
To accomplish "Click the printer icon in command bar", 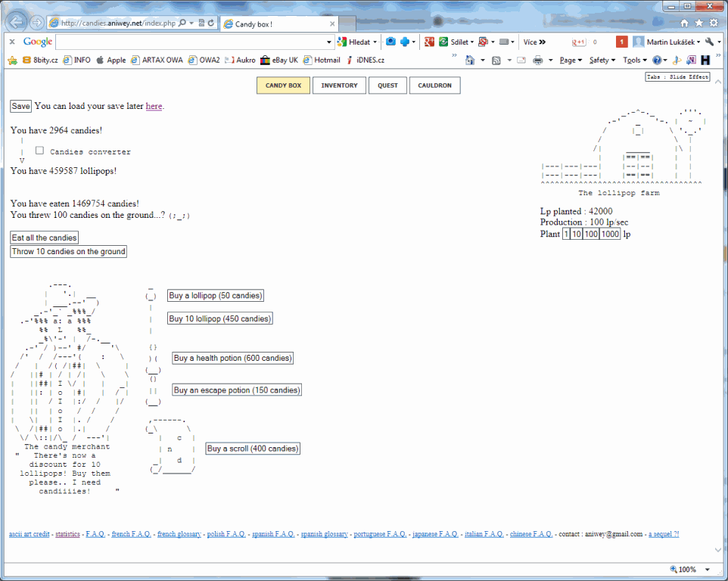I will pos(538,60).
